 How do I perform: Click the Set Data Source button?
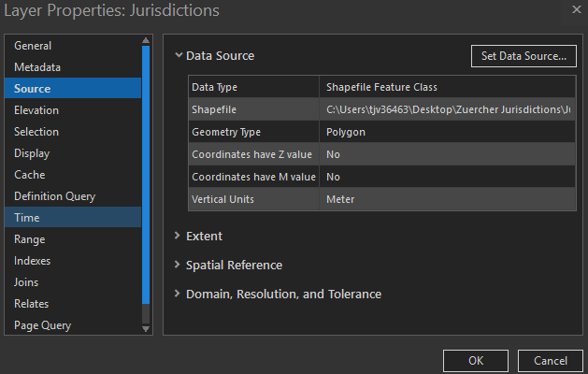pyautogui.click(x=523, y=55)
